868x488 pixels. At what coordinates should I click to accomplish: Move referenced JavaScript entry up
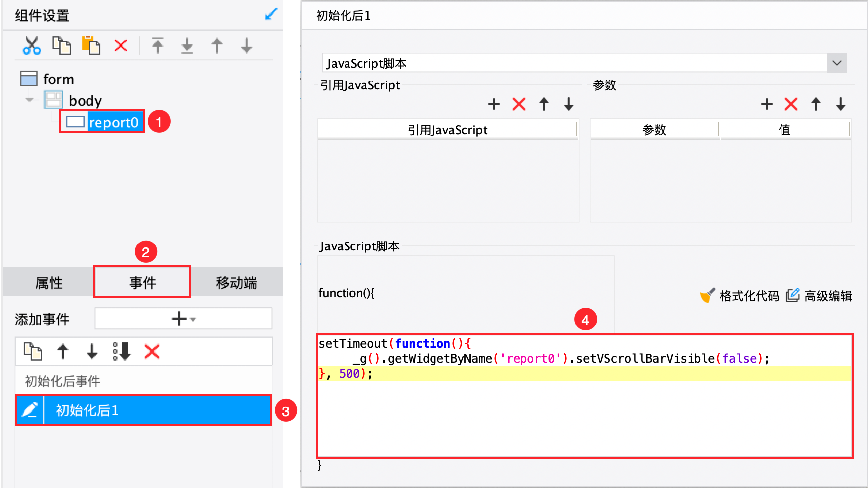[x=544, y=104]
